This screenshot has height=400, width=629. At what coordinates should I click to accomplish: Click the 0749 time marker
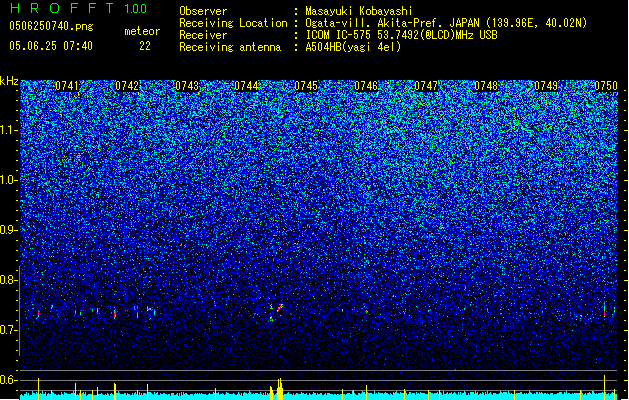[x=546, y=86]
